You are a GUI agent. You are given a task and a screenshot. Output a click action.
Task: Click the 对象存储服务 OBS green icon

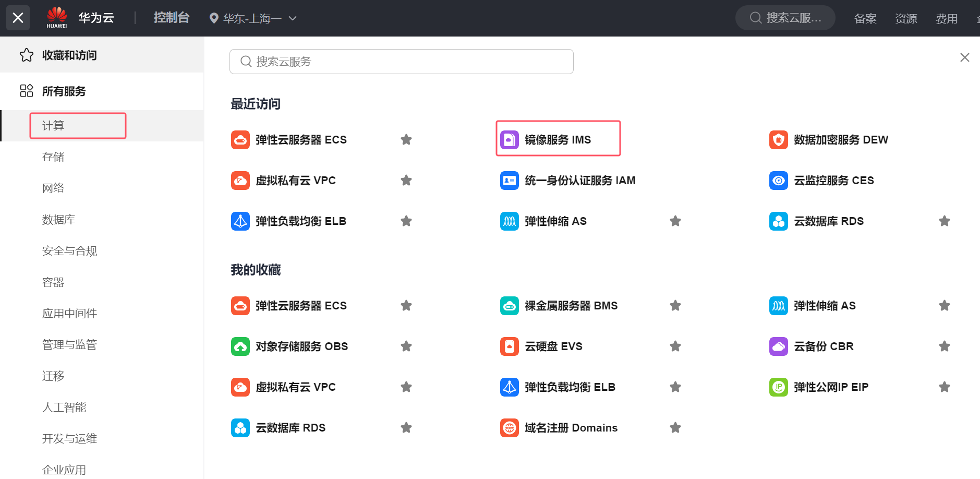[x=240, y=346]
